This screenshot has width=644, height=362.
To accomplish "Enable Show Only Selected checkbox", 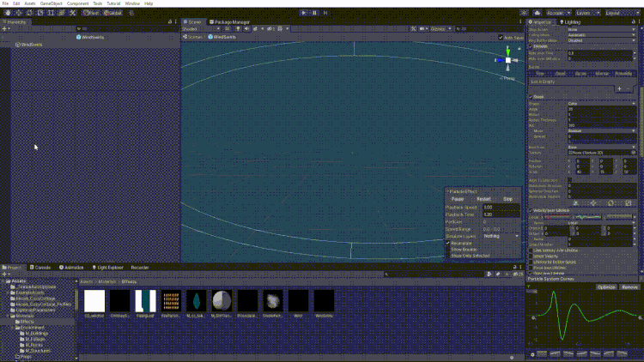I will [448, 256].
